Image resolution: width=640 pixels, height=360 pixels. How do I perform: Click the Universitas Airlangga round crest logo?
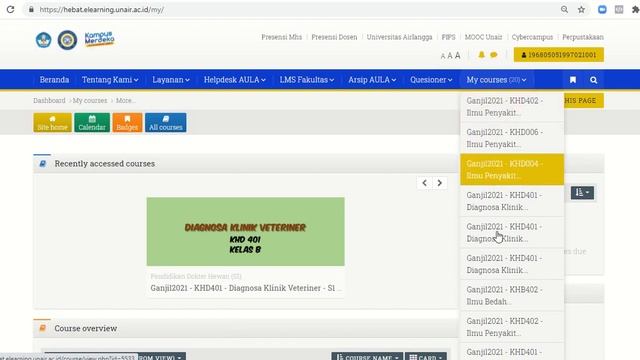point(67,40)
